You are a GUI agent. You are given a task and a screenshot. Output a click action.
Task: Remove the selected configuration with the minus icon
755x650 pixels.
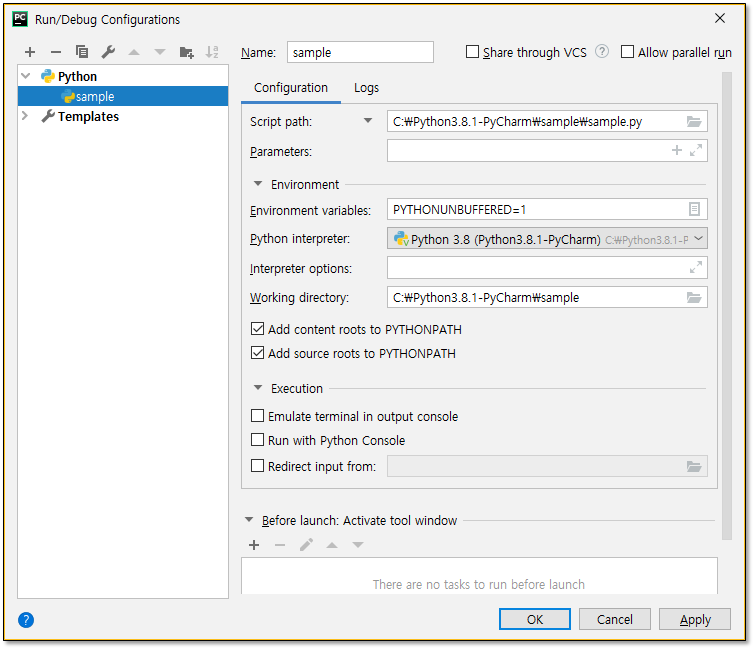tap(56, 52)
